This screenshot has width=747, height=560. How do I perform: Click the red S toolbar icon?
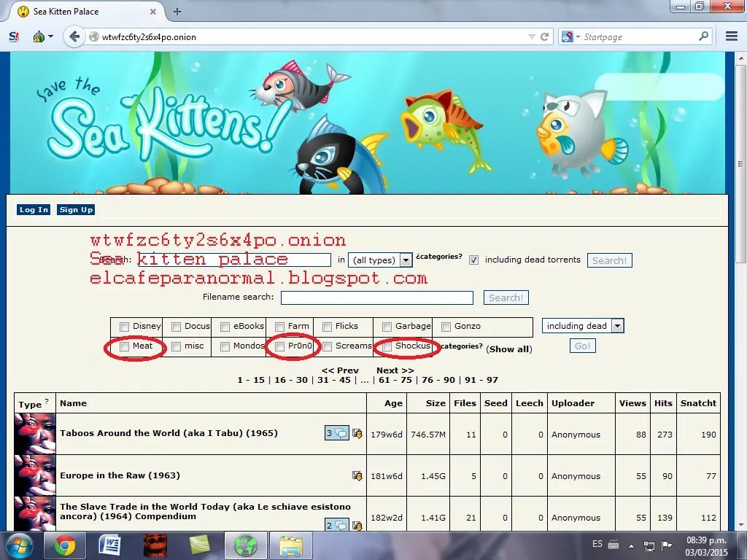(14, 36)
